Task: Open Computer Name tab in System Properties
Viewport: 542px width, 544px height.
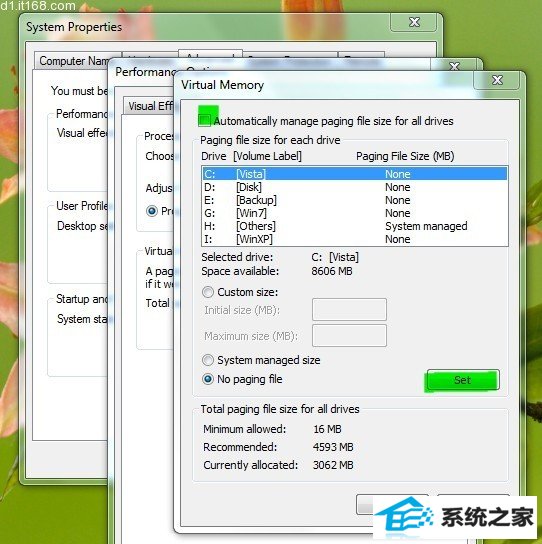Action: click(x=75, y=61)
